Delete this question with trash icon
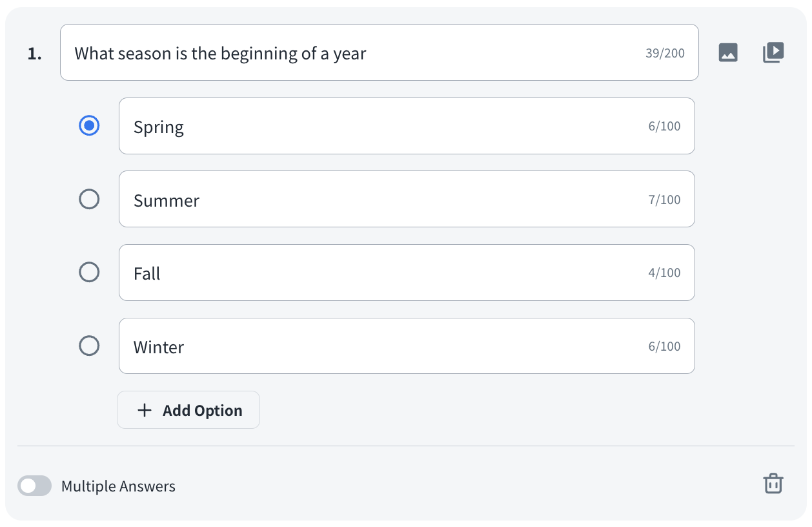Image resolution: width=812 pixels, height=527 pixels. point(773,483)
